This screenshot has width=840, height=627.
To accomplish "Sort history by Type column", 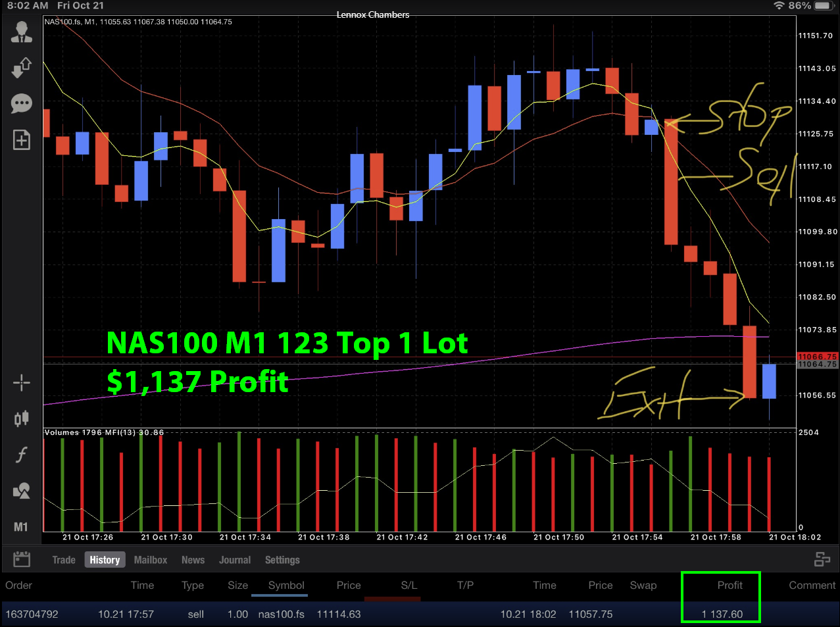I will coord(193,585).
